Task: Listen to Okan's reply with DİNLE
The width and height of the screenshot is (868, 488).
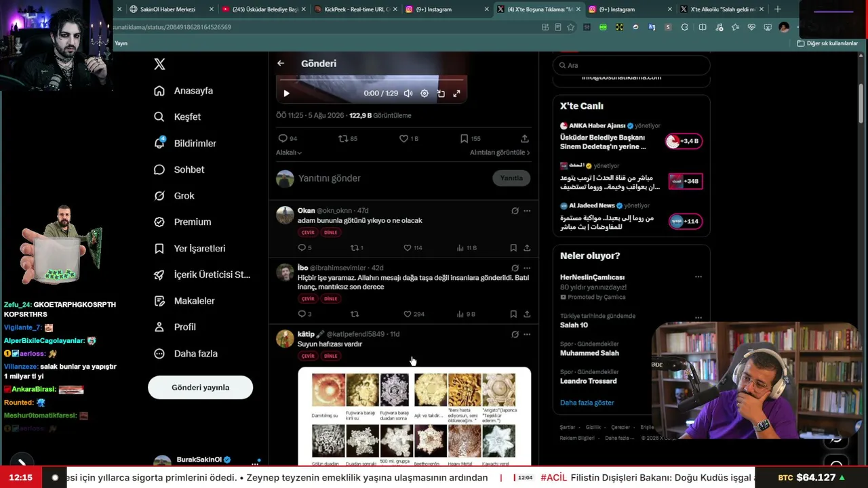Action: (330, 232)
